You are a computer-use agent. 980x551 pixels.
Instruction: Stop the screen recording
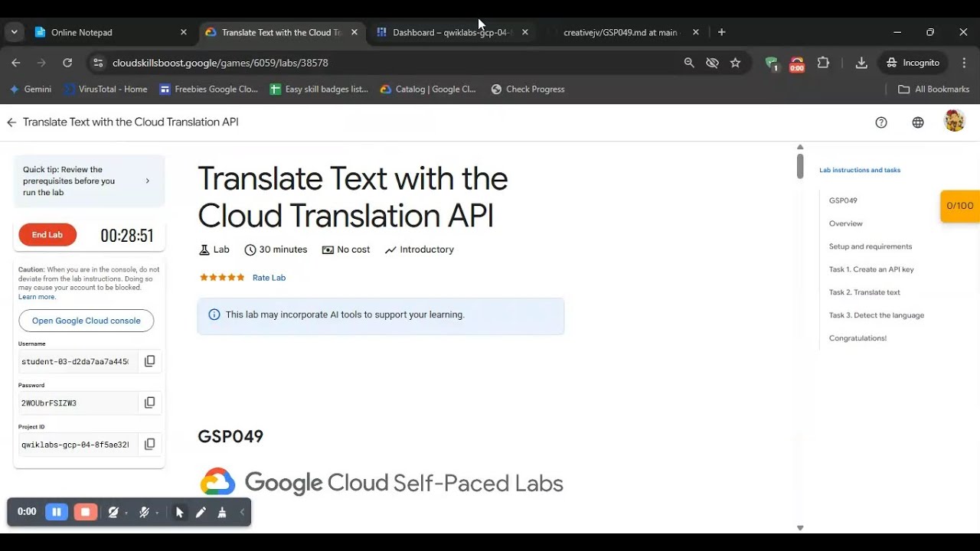point(85,512)
